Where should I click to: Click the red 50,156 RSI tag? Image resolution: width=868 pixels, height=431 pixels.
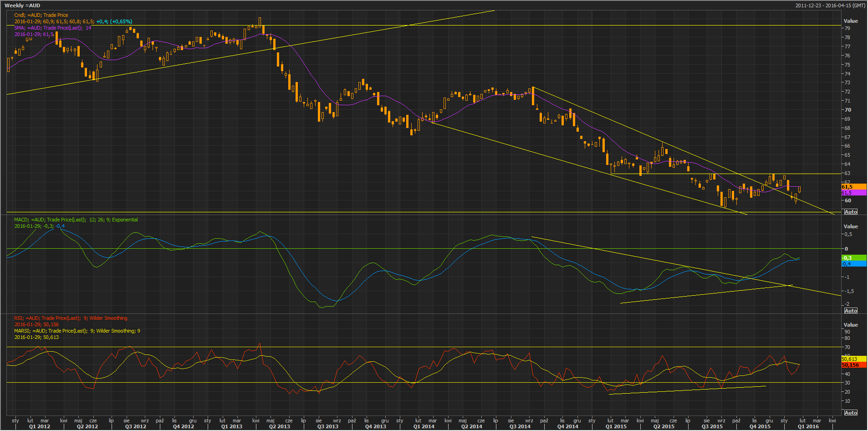point(853,365)
